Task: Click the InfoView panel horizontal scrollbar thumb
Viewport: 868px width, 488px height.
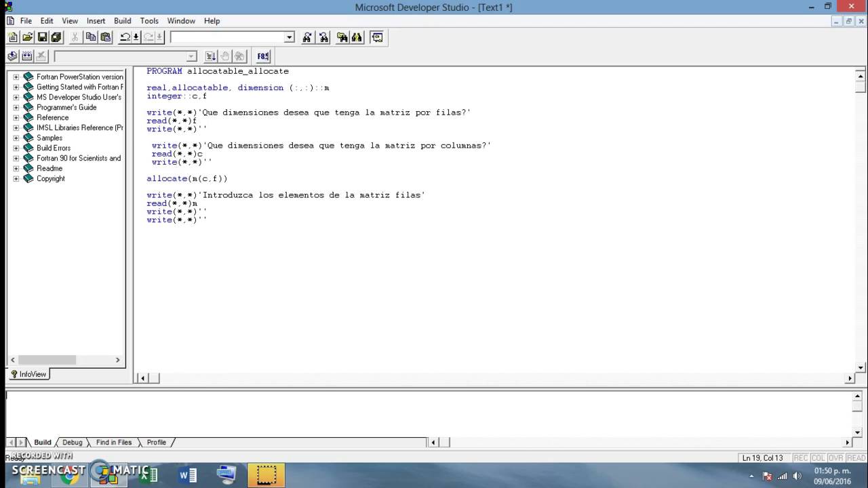Action: pyautogui.click(x=47, y=360)
